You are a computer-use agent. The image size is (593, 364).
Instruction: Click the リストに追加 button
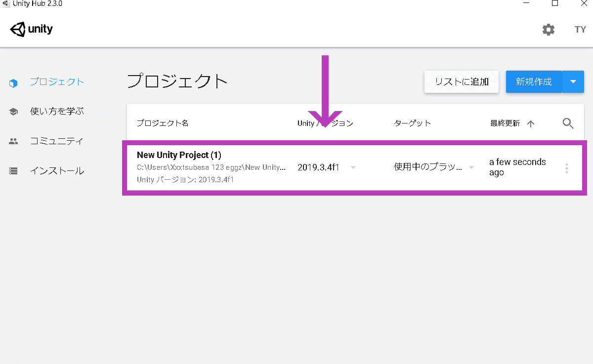click(462, 82)
